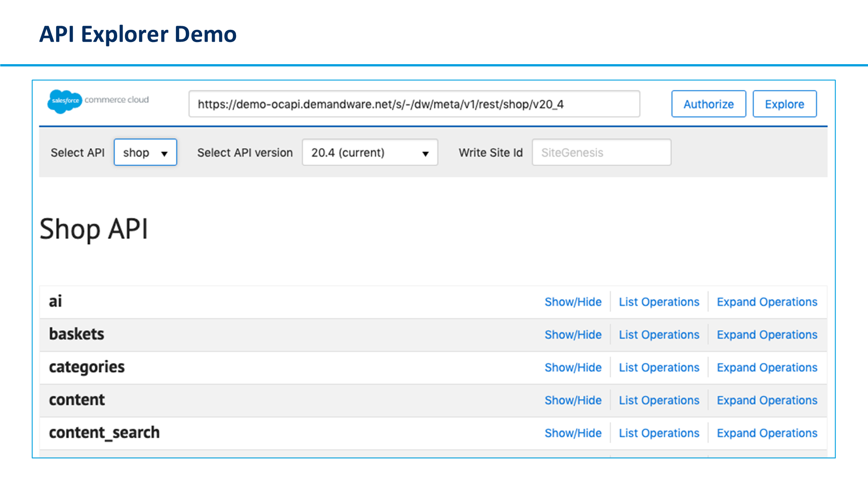Focus the Write Site Id field

tap(601, 152)
